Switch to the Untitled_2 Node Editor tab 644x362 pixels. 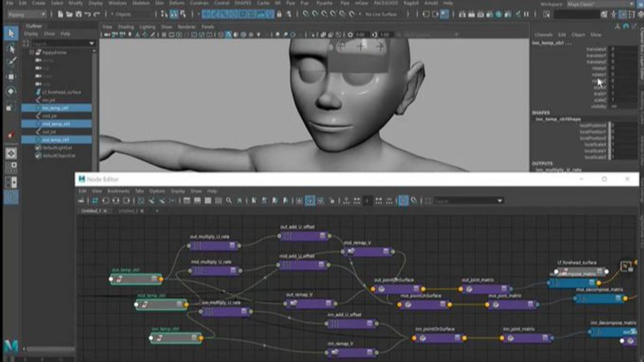point(127,211)
